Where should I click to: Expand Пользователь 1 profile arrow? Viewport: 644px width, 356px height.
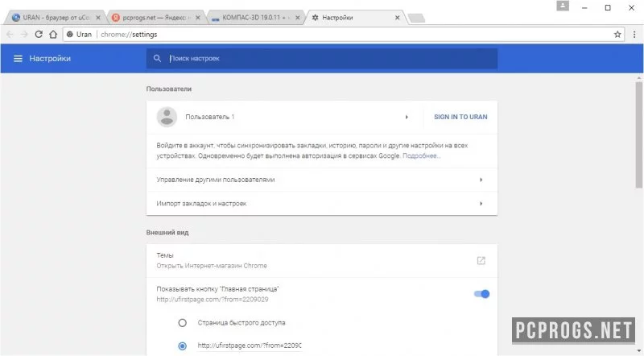[407, 117]
